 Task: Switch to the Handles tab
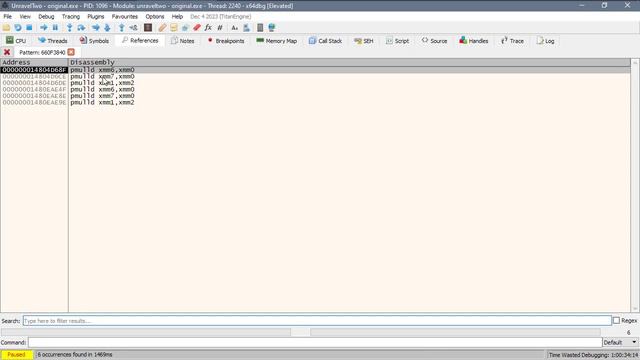click(473, 41)
